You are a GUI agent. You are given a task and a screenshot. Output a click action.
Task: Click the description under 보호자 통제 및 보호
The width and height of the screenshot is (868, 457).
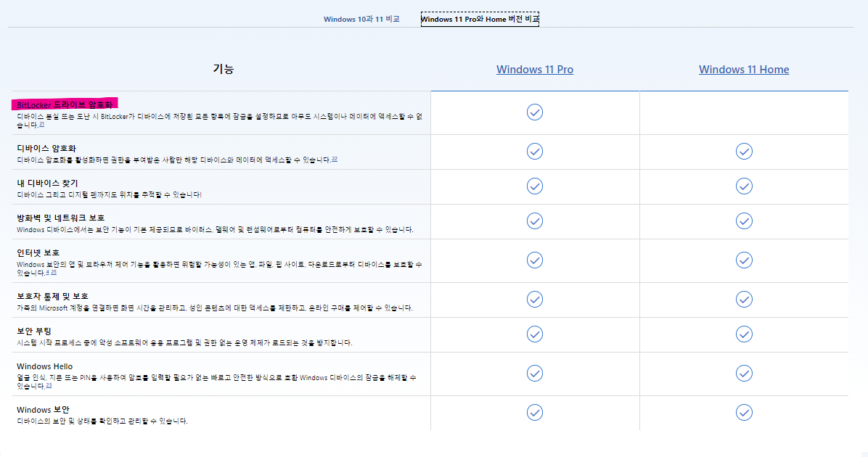215,308
